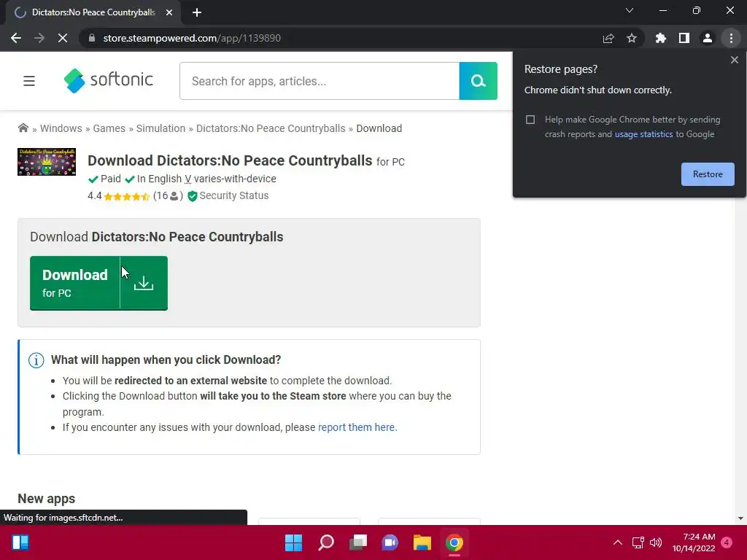747x560 pixels.
Task: Dismiss the Restore pages popup
Action: tap(734, 60)
